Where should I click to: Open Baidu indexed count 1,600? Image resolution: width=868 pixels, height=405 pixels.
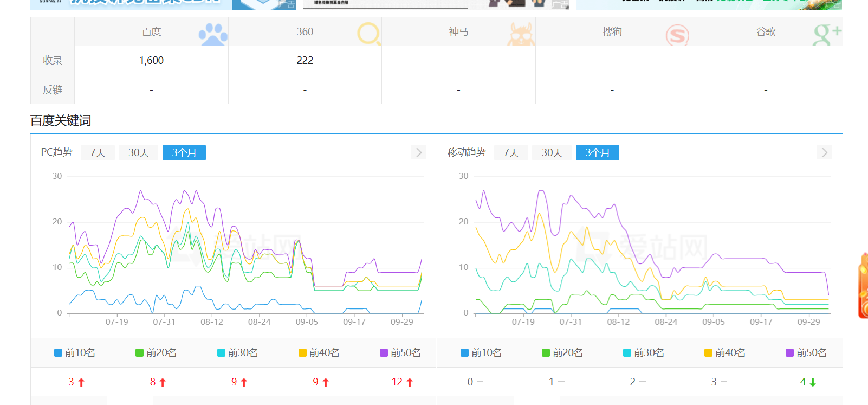tap(151, 61)
